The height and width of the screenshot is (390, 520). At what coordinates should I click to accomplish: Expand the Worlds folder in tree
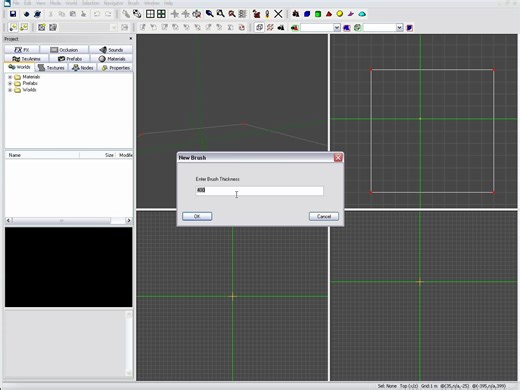click(x=10, y=90)
